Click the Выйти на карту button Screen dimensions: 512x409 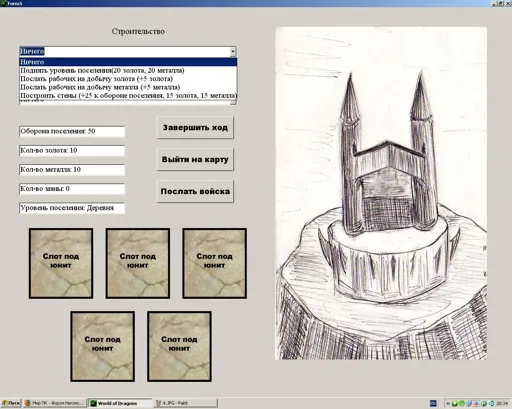point(195,159)
